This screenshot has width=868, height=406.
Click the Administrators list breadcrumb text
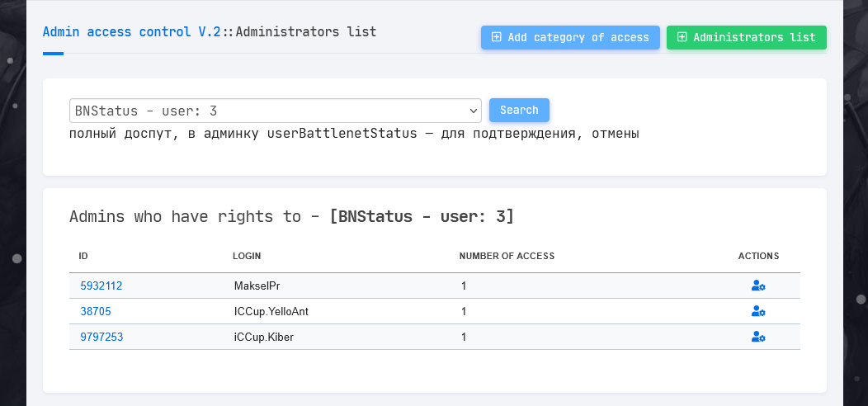click(x=306, y=32)
